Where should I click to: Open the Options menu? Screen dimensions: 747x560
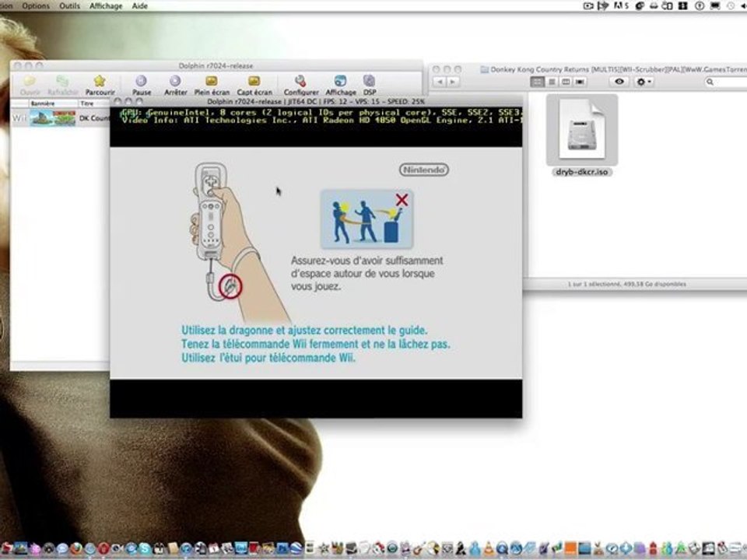(x=36, y=5)
